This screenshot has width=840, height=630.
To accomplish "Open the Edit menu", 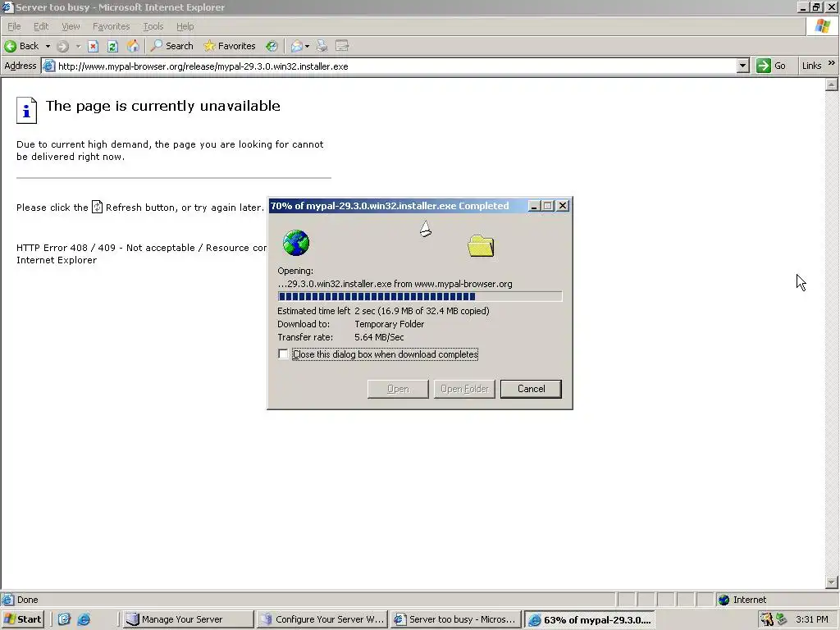I will [x=41, y=26].
